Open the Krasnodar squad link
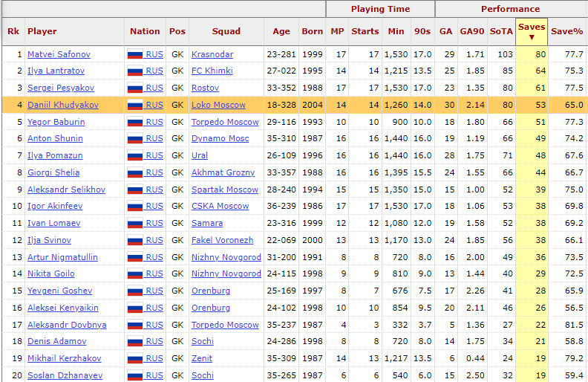 click(x=212, y=54)
